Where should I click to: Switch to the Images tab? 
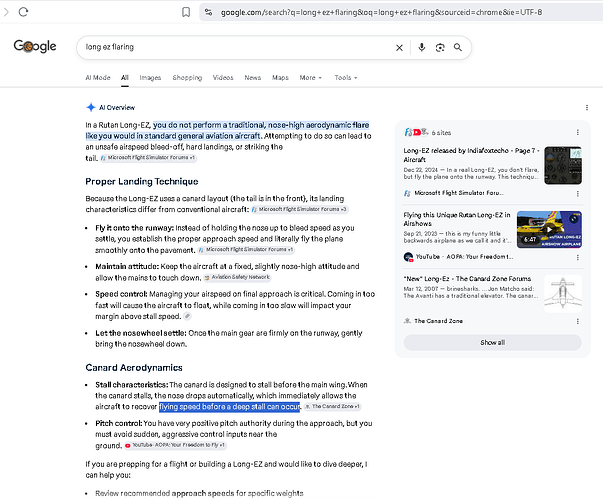(150, 78)
